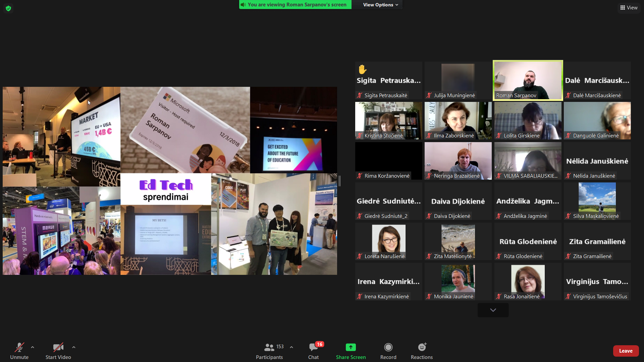Select Roman Sarpanov's video thumbnail
Screen dimensions: 644x362
[x=528, y=80]
